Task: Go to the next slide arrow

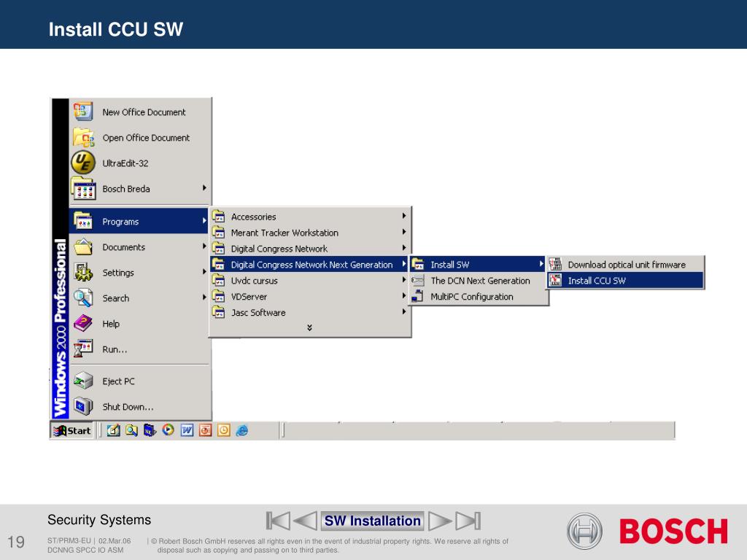Action: click(x=440, y=521)
